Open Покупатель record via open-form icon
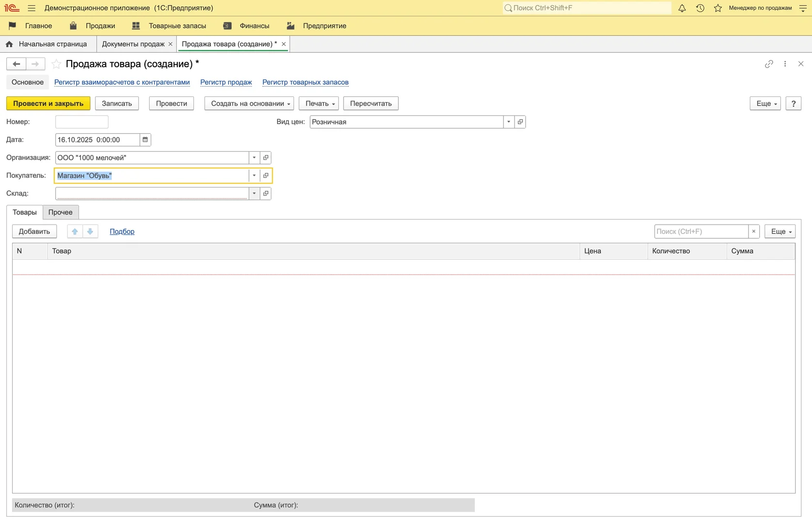812x523 pixels. pyautogui.click(x=265, y=176)
